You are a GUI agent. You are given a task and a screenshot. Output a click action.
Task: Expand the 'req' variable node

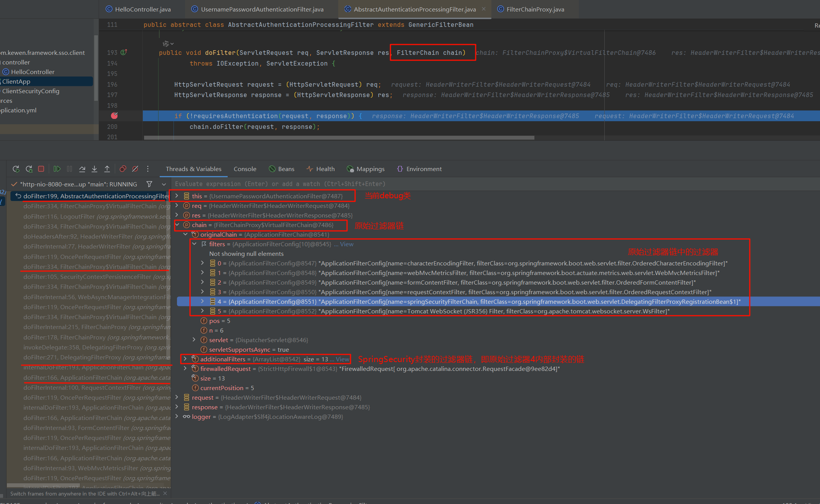[x=177, y=206]
